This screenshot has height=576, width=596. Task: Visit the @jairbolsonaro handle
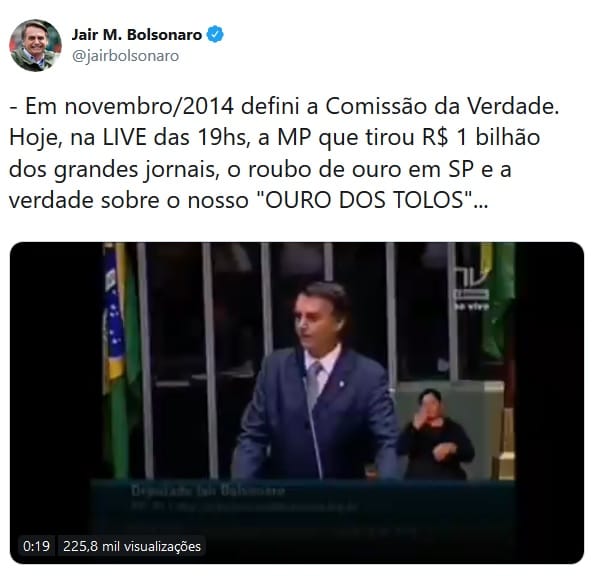125,56
